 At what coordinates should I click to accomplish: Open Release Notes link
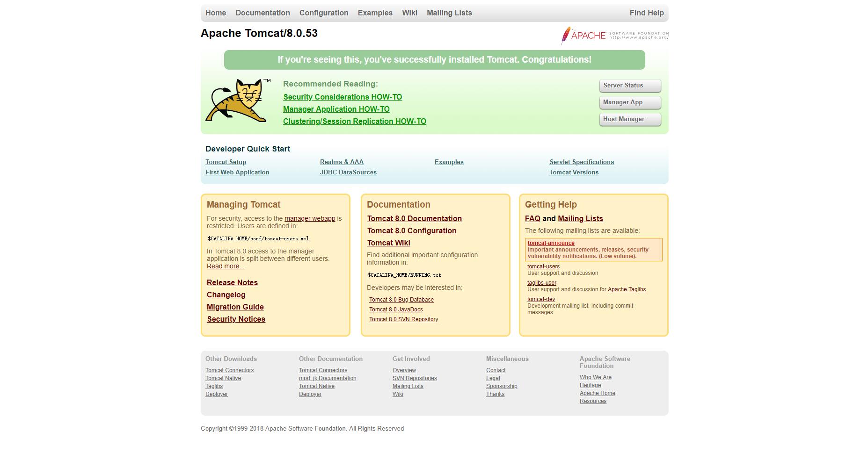click(232, 283)
